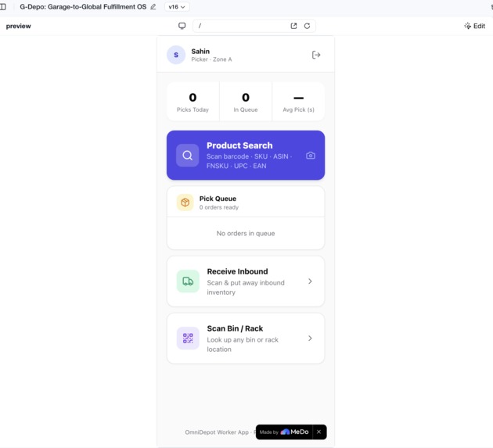Select the Picks Today stat card
The image size is (493, 448).
(x=193, y=102)
